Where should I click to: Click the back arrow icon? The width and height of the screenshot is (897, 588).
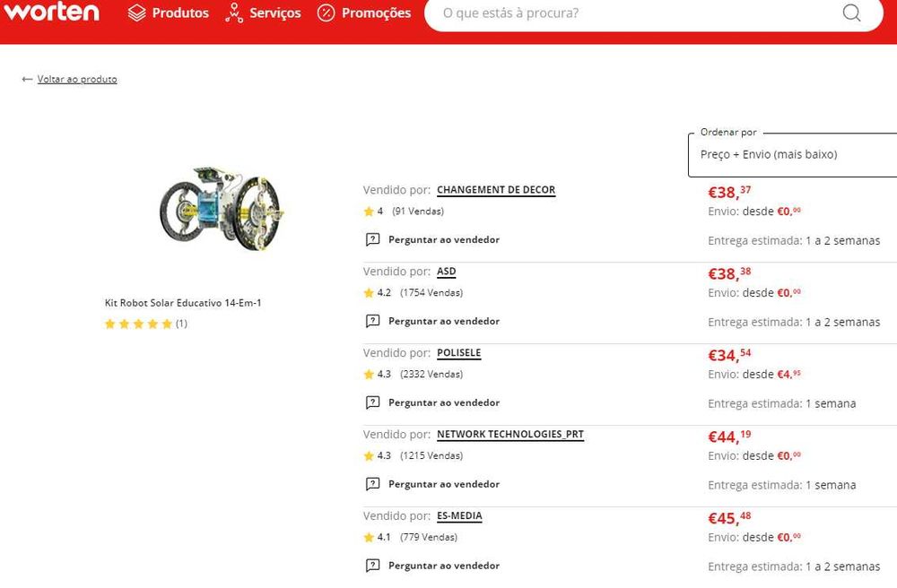pyautogui.click(x=27, y=80)
